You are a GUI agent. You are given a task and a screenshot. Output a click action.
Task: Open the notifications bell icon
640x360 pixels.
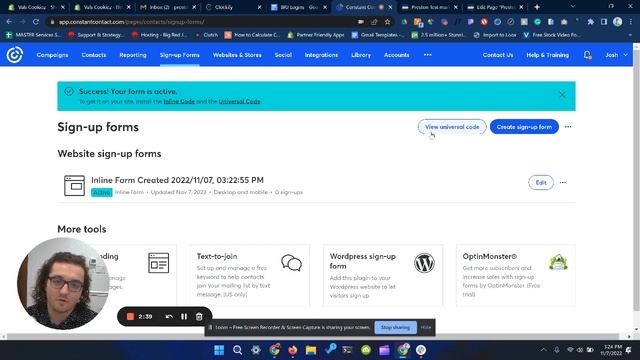pyautogui.click(x=587, y=55)
